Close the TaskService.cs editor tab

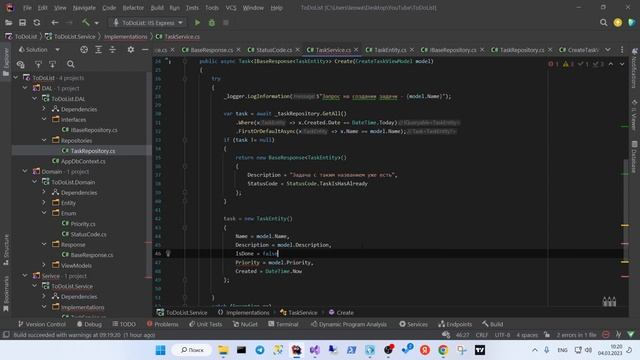click(x=356, y=50)
